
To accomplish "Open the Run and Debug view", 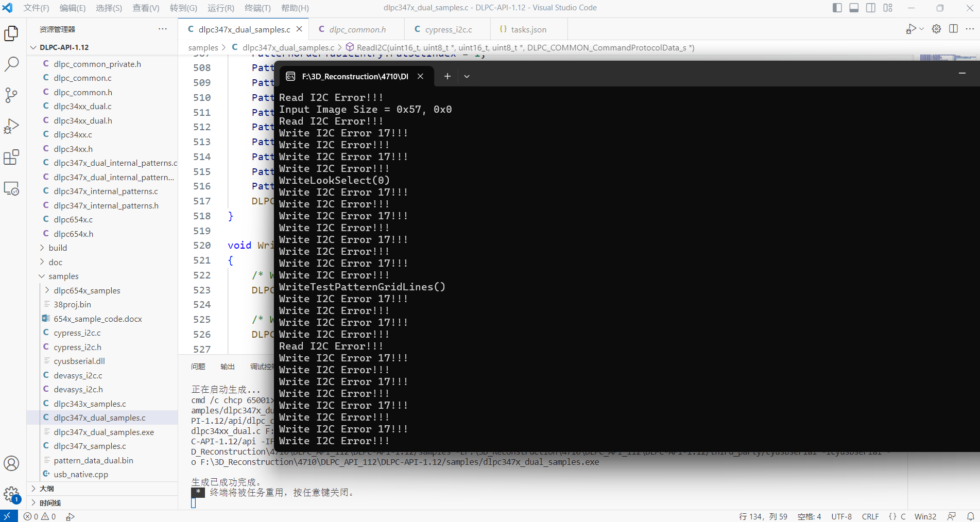I will 11,126.
